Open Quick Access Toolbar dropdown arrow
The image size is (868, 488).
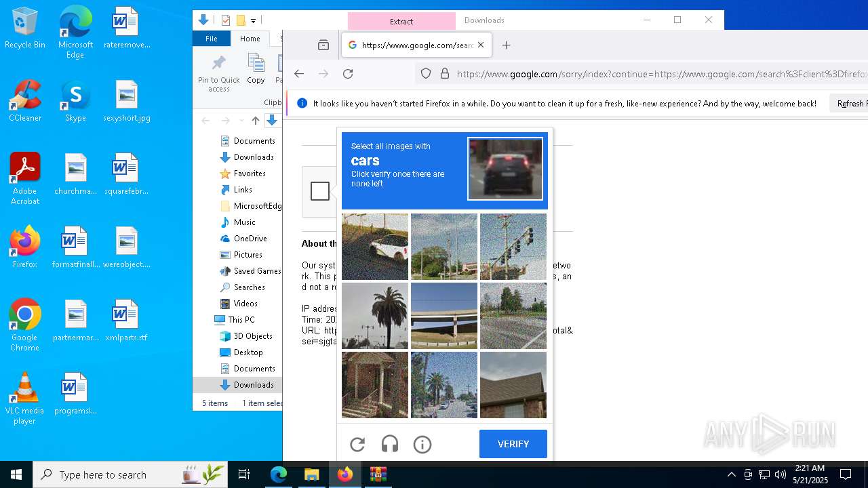(253, 21)
